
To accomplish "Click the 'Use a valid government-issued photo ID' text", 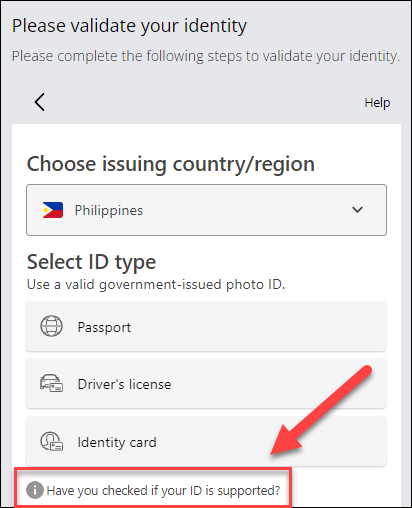I will click(156, 285).
